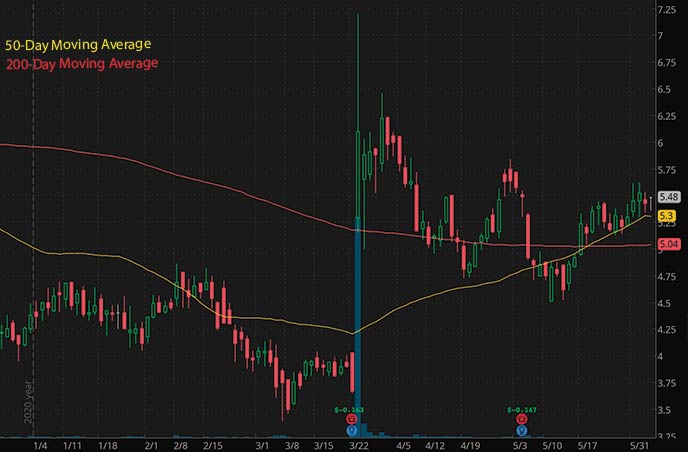Click the tall blue volume bar at 3/22

(x=358, y=327)
